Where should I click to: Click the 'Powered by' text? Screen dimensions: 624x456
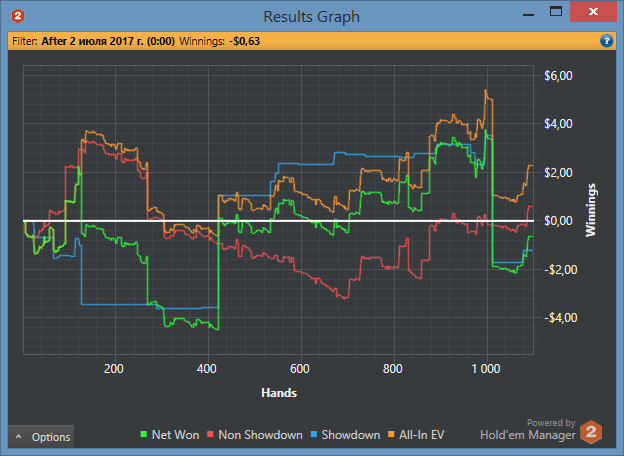click(x=551, y=423)
